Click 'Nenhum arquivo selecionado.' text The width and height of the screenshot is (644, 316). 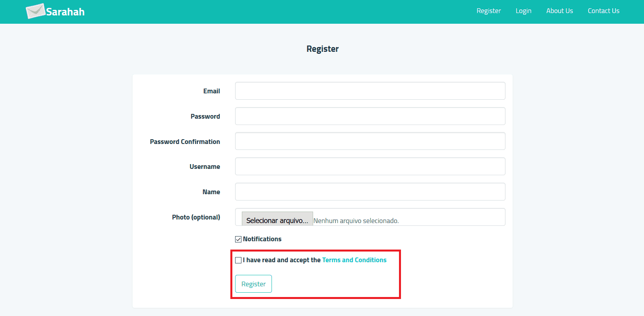click(356, 221)
